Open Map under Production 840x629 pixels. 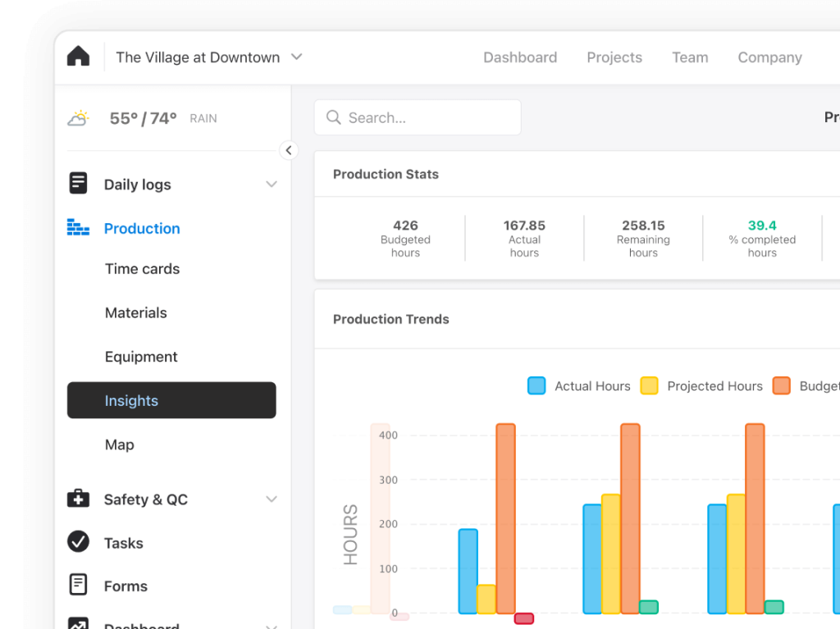pyautogui.click(x=120, y=444)
